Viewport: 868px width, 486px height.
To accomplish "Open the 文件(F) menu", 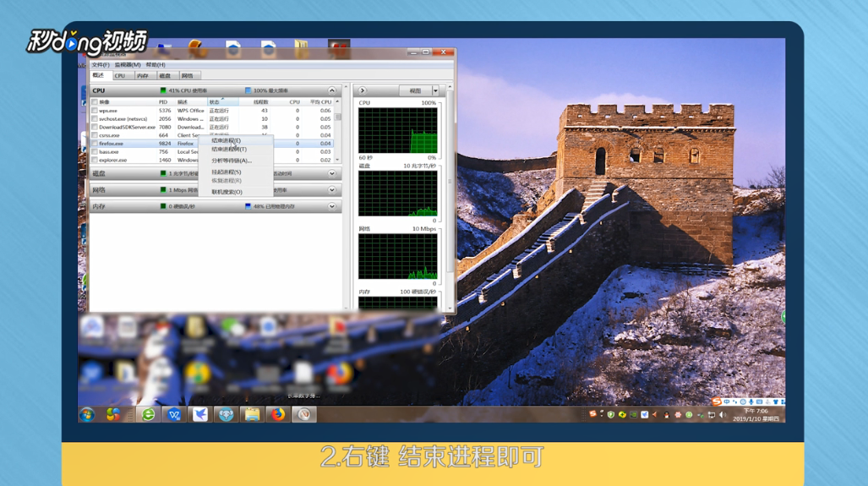I will (101, 65).
